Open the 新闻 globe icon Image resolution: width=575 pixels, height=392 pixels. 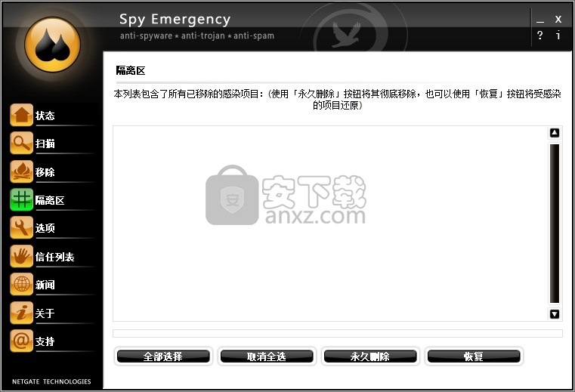21,284
